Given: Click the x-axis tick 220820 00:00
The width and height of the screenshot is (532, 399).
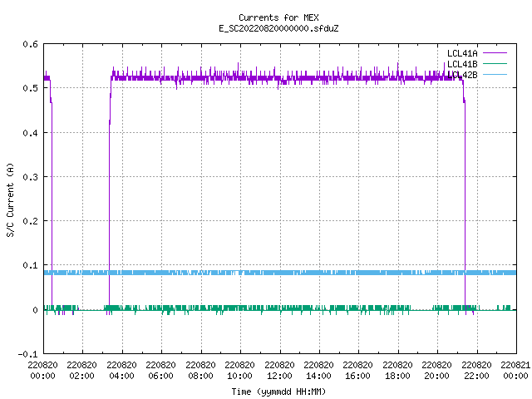Looking at the screenshot, I should pos(42,371).
